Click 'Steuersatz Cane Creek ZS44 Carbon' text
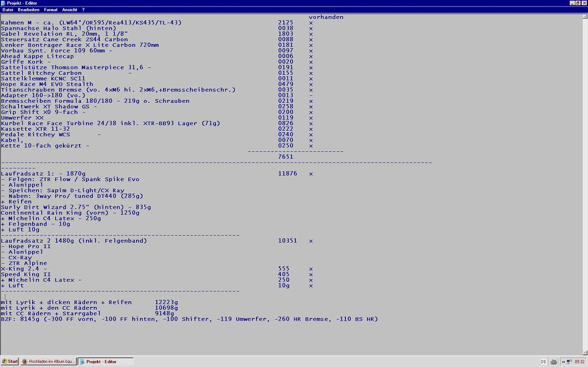 [64, 40]
